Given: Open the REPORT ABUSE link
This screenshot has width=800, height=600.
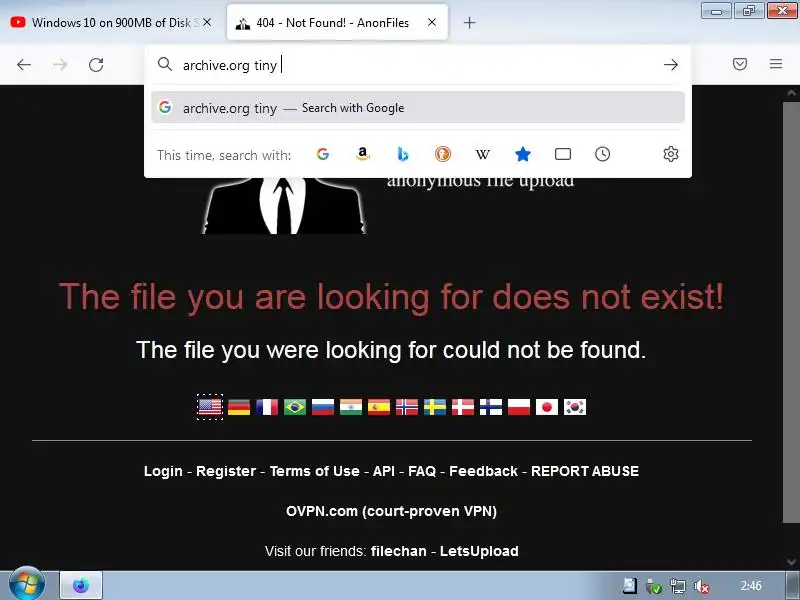Looking at the screenshot, I should [585, 471].
